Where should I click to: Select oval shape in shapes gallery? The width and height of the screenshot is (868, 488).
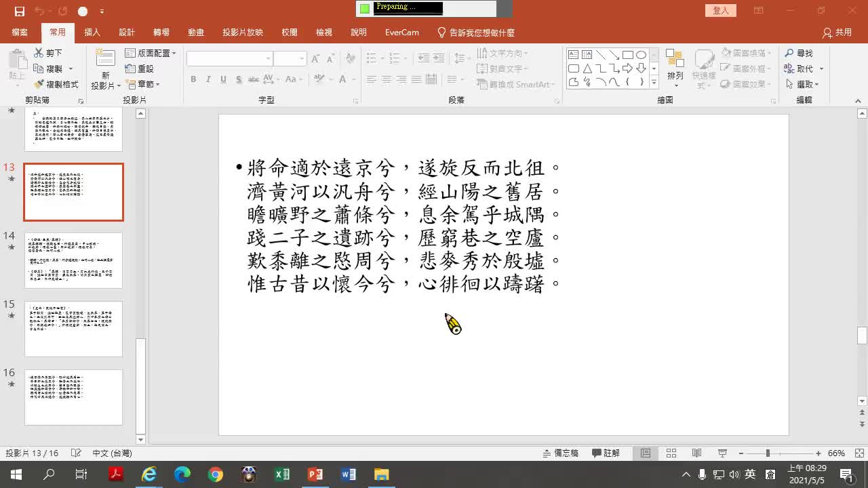tap(641, 55)
